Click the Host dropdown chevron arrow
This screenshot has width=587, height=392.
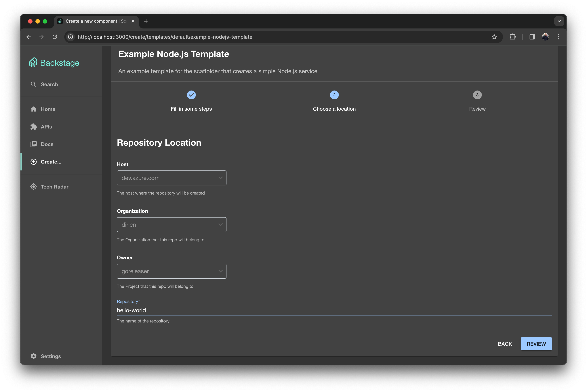(x=220, y=178)
